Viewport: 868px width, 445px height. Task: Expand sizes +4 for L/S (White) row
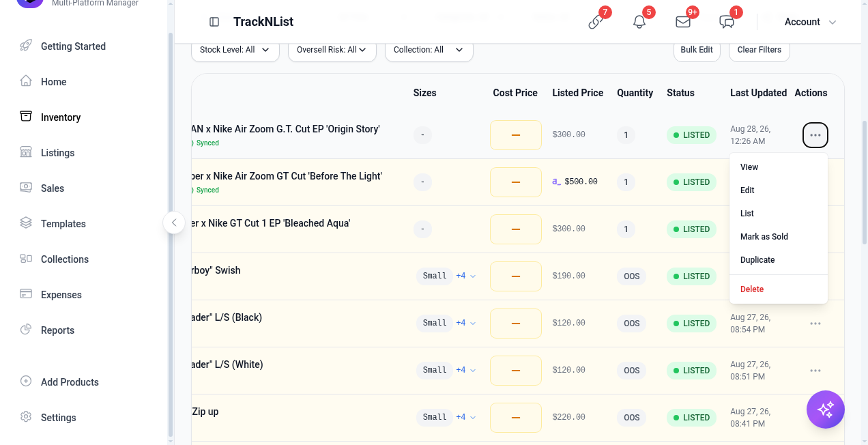coord(466,370)
